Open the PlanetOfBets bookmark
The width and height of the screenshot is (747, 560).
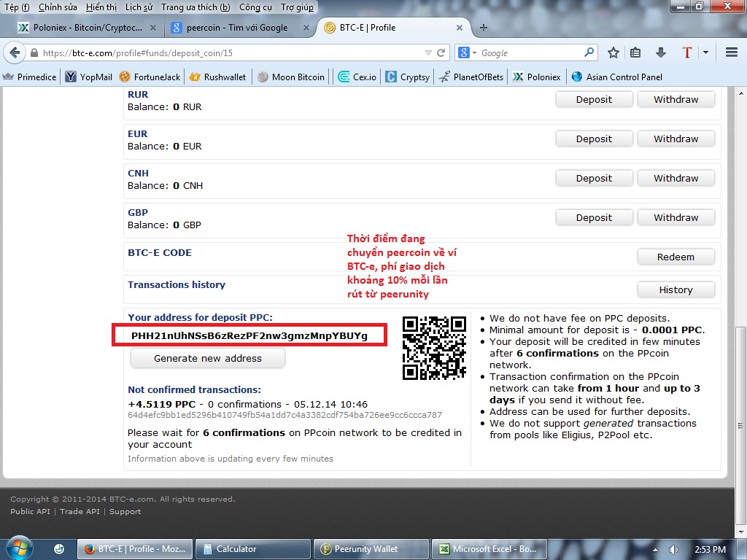(x=471, y=77)
